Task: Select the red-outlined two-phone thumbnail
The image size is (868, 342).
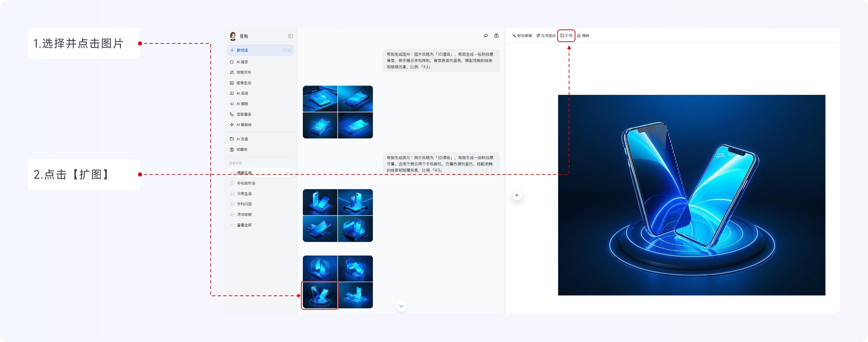Action: click(320, 295)
